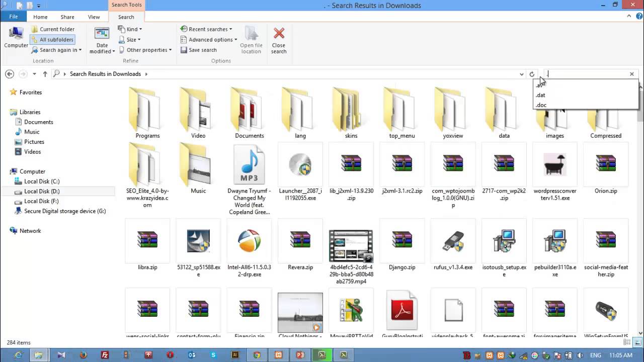Viewport: 644px width, 362px height.
Task: Switch to the Share ribbon tab
Action: click(67, 17)
